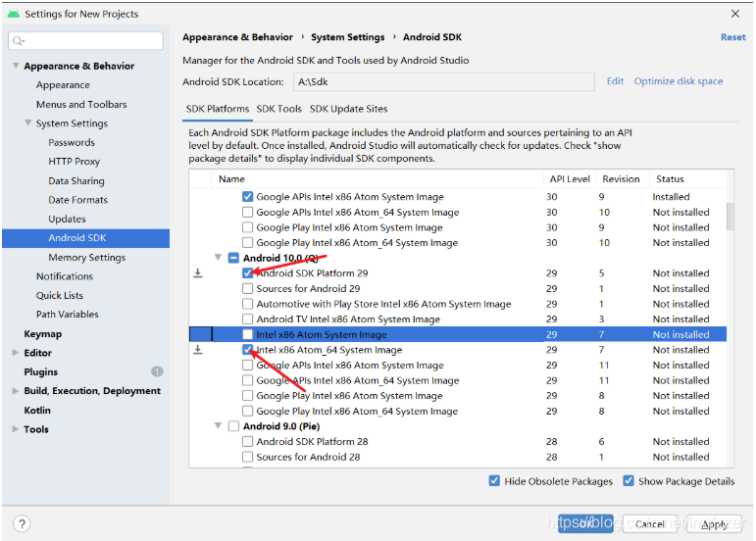
Task: Switch to the SDK Platforms tab
Action: 218,109
